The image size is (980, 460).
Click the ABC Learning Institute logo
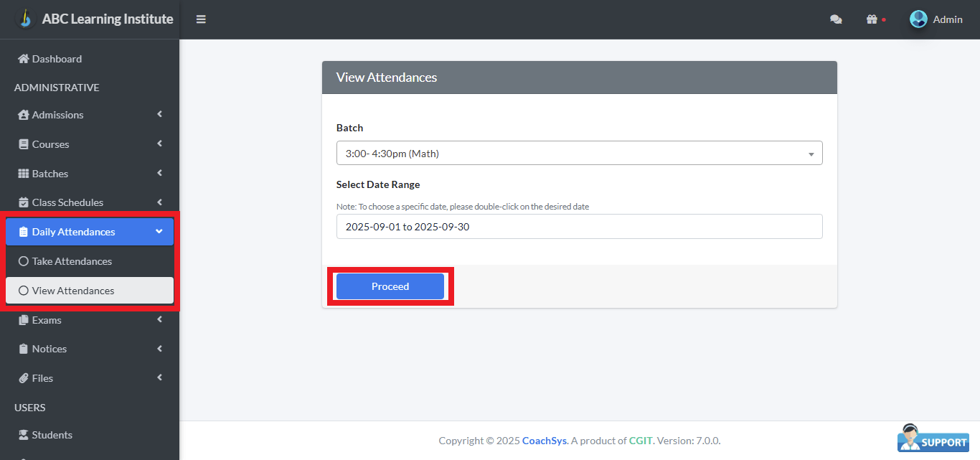[x=26, y=19]
